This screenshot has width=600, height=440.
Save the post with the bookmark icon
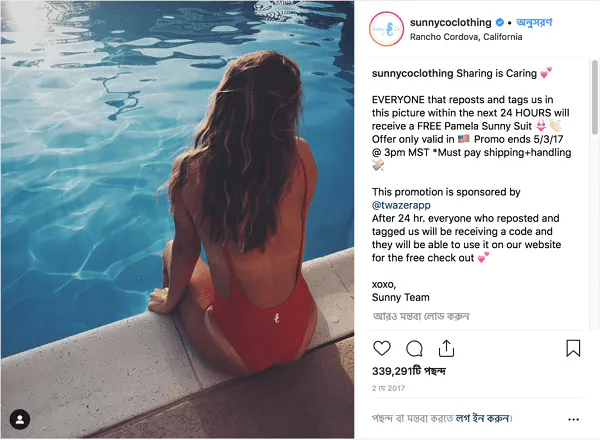[573, 348]
